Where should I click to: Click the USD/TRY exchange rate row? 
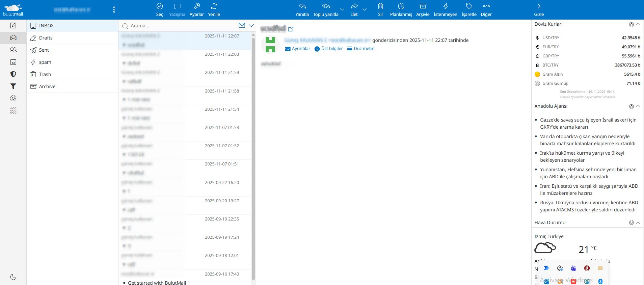pyautogui.click(x=587, y=38)
